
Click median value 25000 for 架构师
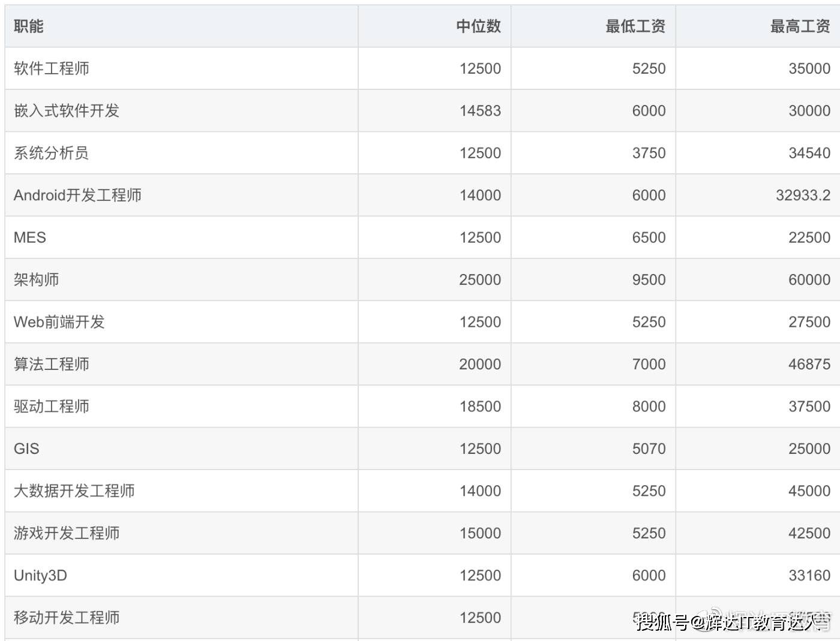tap(480, 279)
